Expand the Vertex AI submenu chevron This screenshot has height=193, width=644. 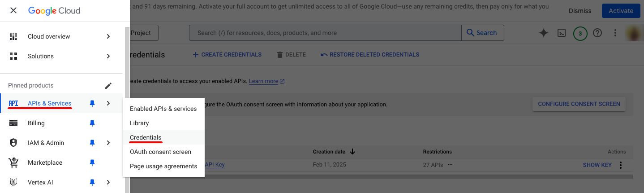[108, 182]
